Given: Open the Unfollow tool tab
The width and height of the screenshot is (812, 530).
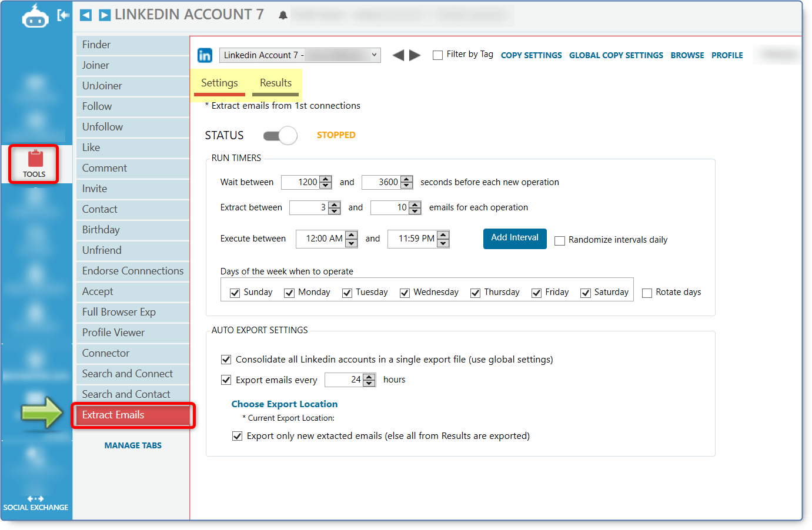Looking at the screenshot, I should coord(133,128).
